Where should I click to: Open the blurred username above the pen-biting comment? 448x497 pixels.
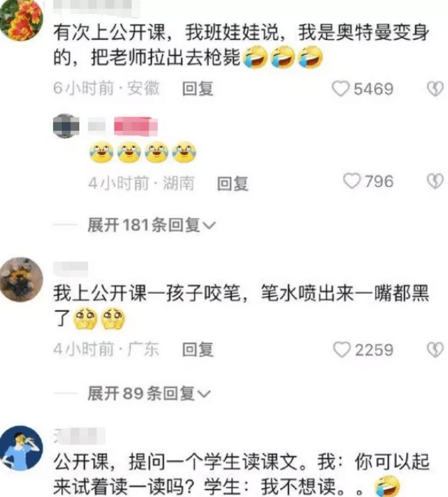coord(70,269)
